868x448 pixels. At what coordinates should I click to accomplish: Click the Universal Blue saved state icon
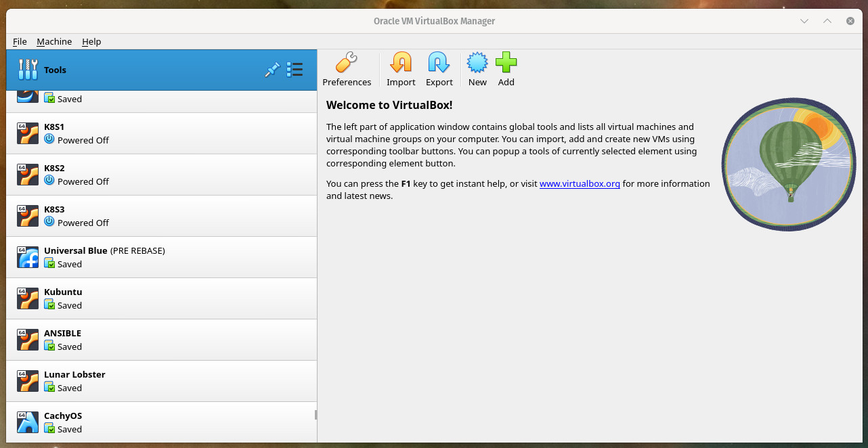click(49, 264)
